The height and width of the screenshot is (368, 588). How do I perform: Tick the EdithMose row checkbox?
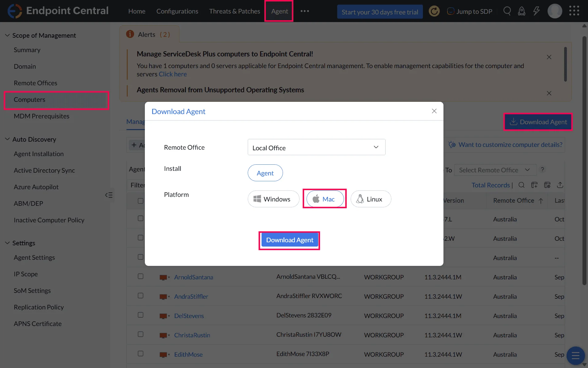(141, 354)
